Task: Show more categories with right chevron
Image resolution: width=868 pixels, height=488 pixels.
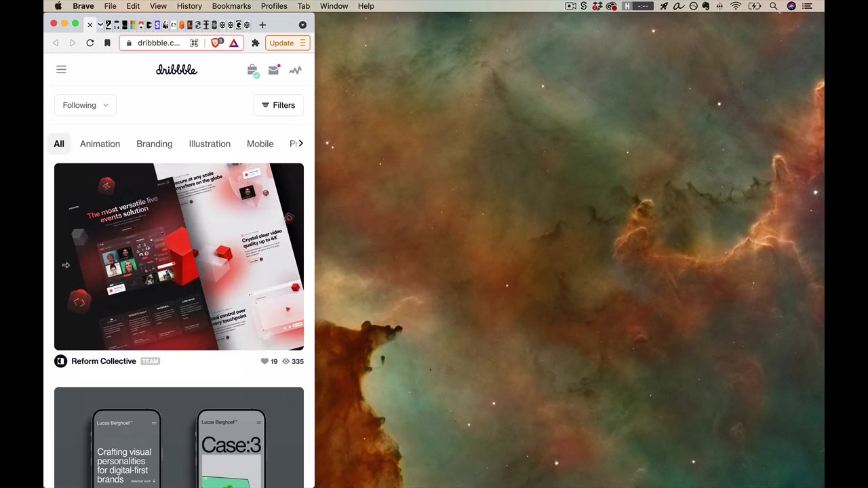Action: pos(300,143)
